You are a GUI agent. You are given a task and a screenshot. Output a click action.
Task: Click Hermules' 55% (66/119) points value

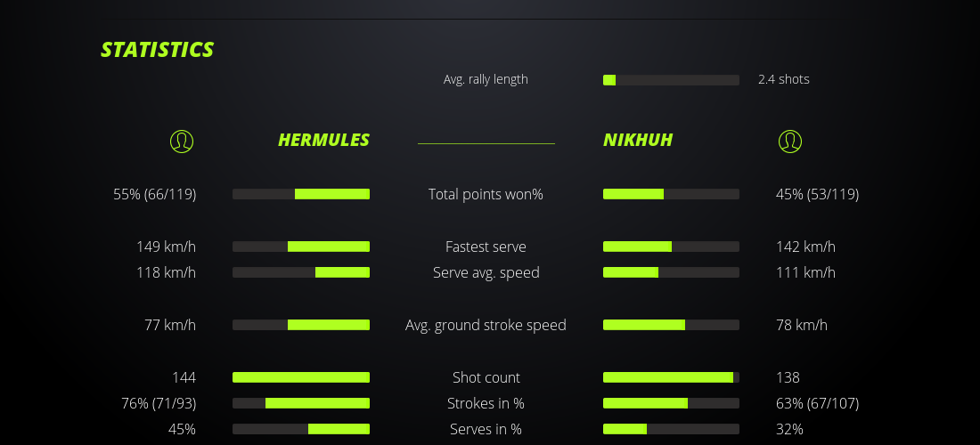click(x=155, y=194)
